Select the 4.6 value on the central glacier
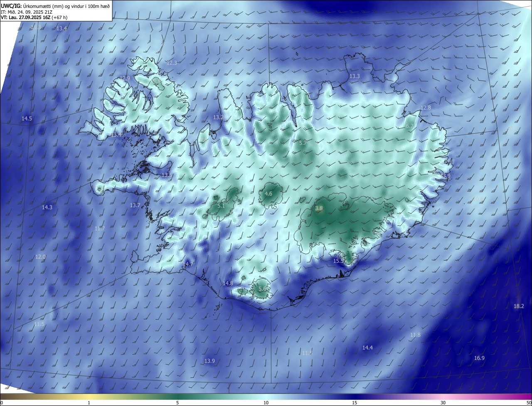The image size is (532, 406). pos(268,194)
